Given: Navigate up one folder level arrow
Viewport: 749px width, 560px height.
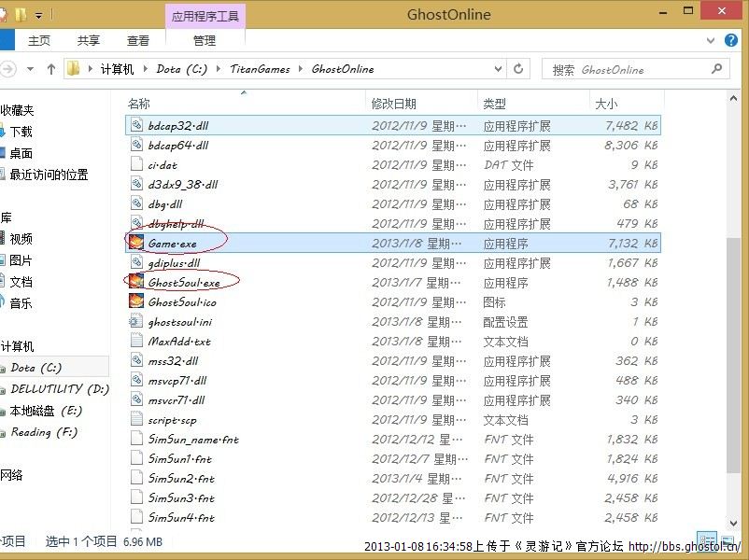Looking at the screenshot, I should [51, 69].
